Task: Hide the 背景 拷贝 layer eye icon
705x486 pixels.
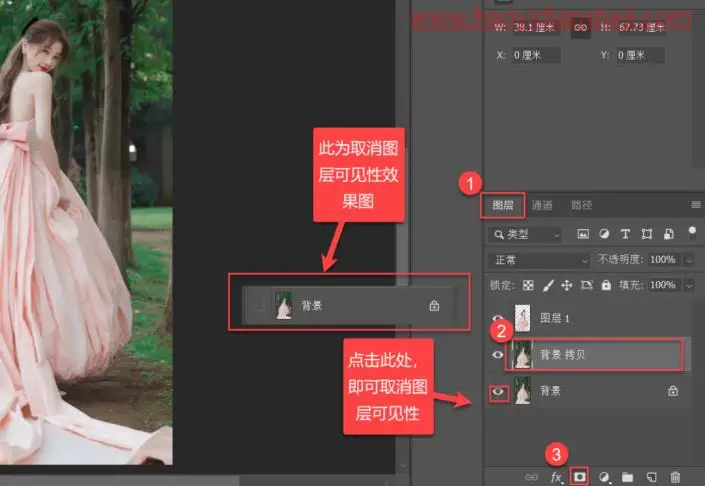Action: (x=497, y=355)
